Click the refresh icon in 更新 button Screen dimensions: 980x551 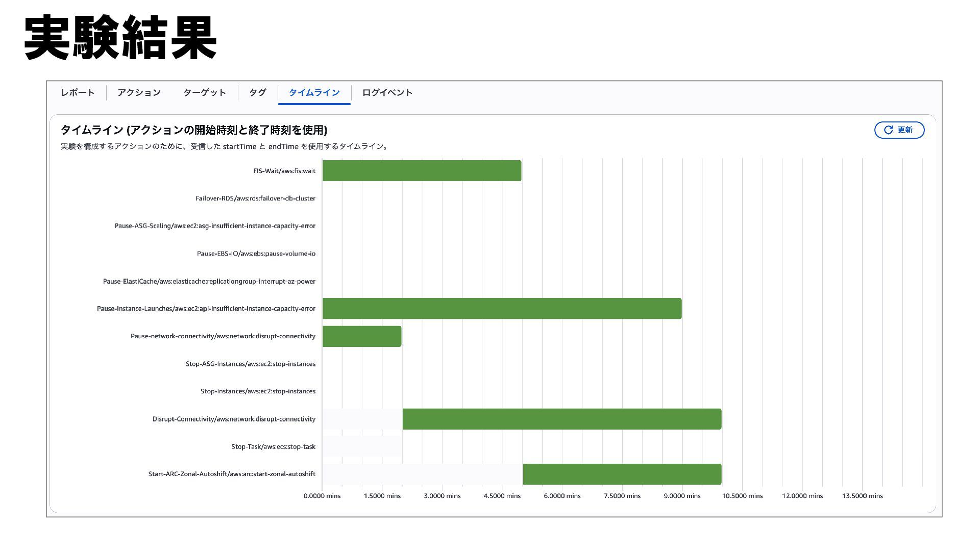click(x=888, y=130)
